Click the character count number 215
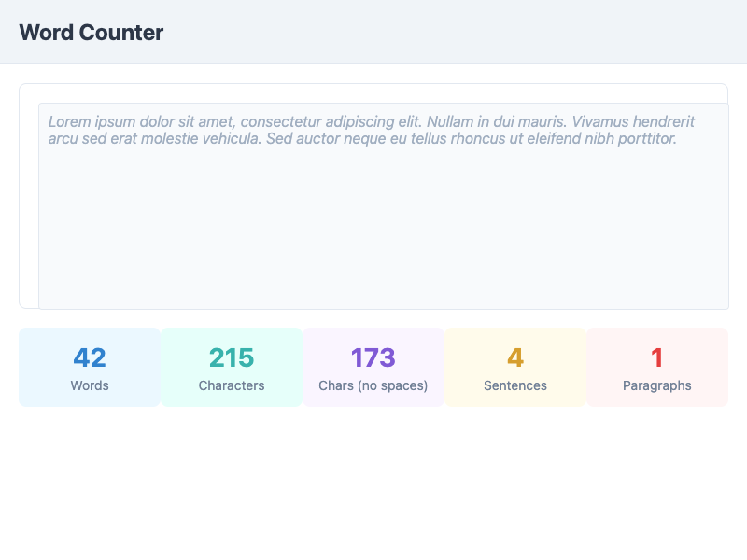 click(232, 357)
